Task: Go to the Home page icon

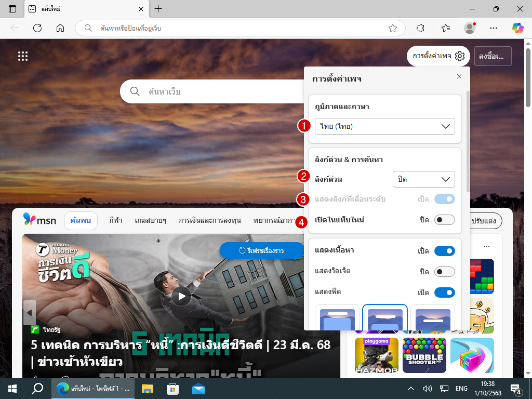Action: pos(60,28)
